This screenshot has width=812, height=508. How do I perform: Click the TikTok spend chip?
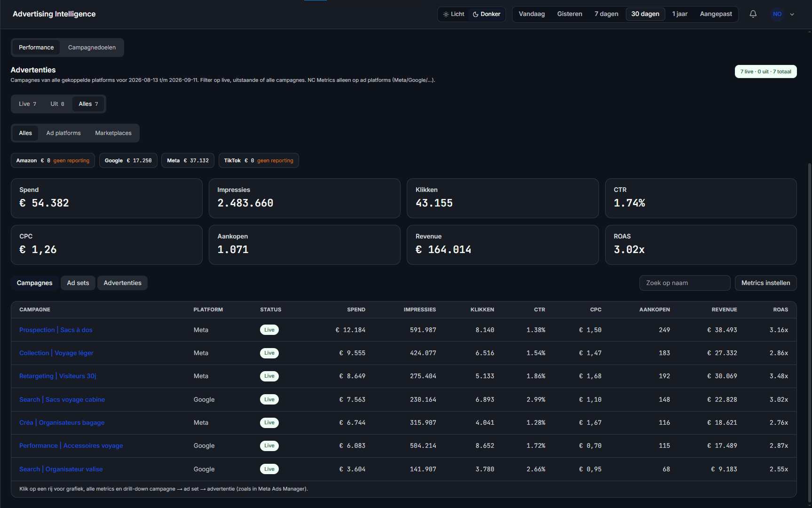pyautogui.click(x=259, y=160)
